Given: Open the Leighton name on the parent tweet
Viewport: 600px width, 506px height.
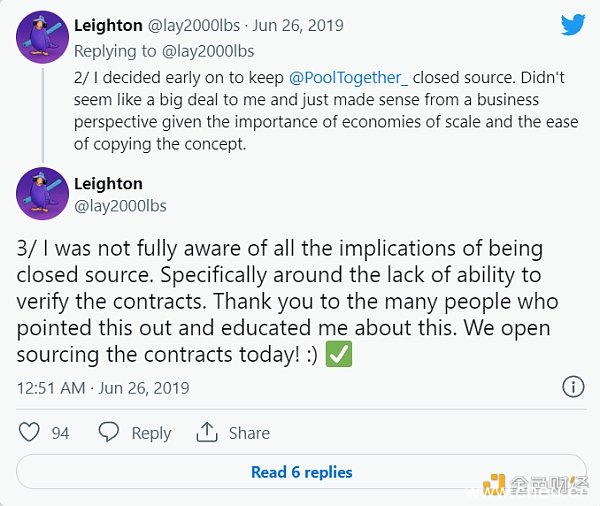Looking at the screenshot, I should click(x=108, y=26).
